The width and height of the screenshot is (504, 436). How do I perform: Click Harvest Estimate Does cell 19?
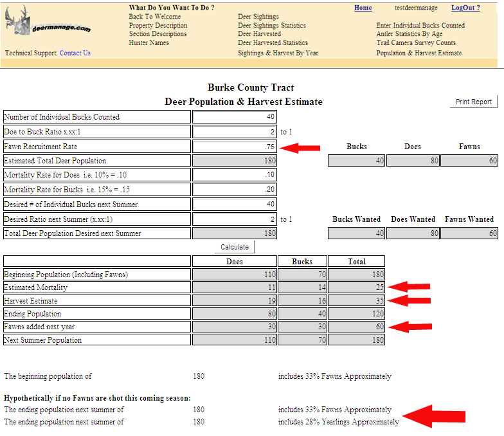[x=235, y=301]
